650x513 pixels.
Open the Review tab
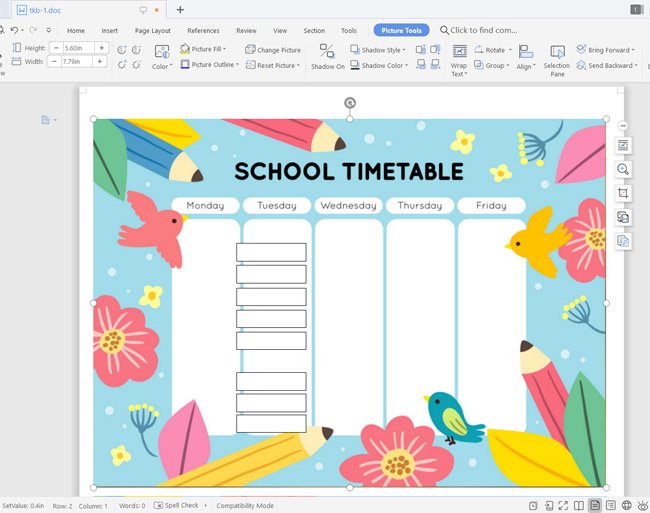point(246,31)
